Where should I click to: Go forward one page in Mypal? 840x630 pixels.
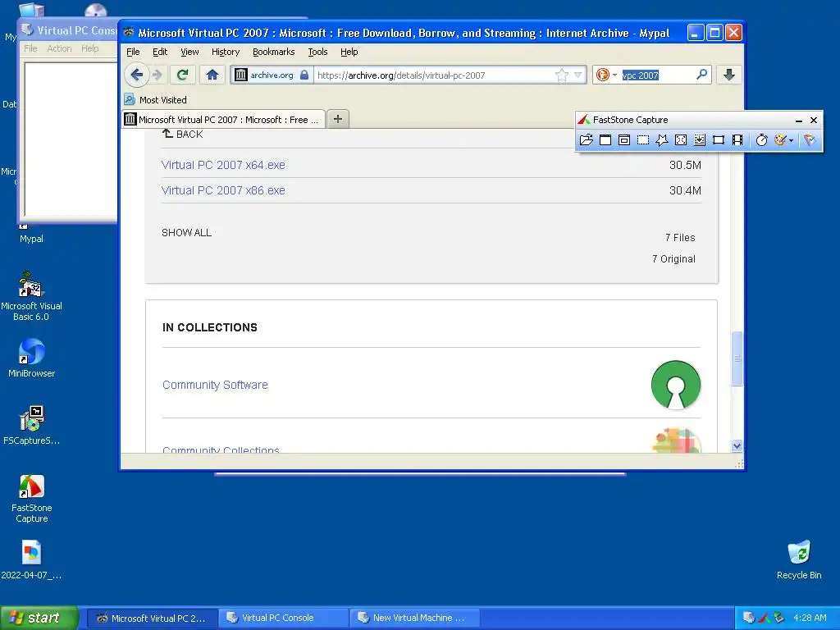(x=157, y=75)
